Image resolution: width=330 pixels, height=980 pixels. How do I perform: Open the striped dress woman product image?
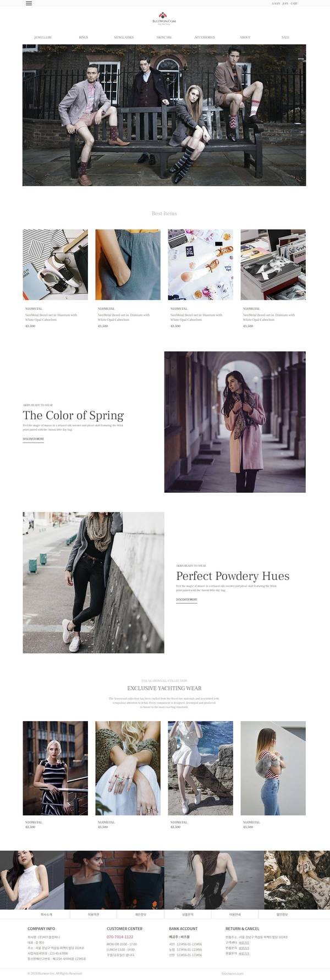[x=55, y=768]
